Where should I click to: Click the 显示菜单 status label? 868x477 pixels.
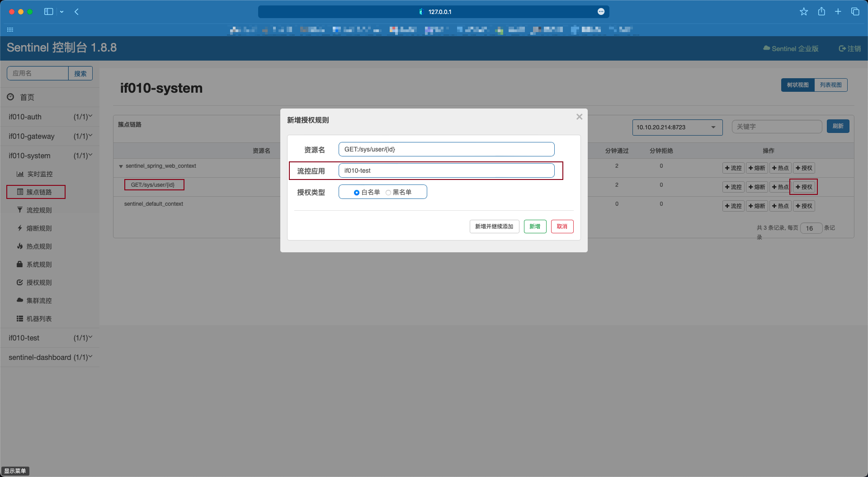15,471
